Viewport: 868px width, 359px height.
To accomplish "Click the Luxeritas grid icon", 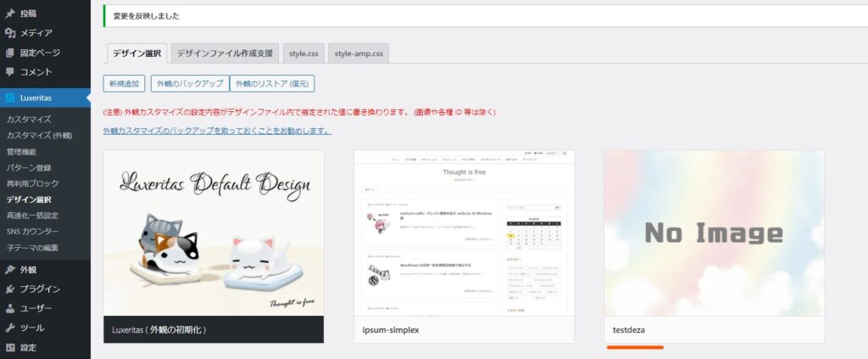I will [x=10, y=98].
